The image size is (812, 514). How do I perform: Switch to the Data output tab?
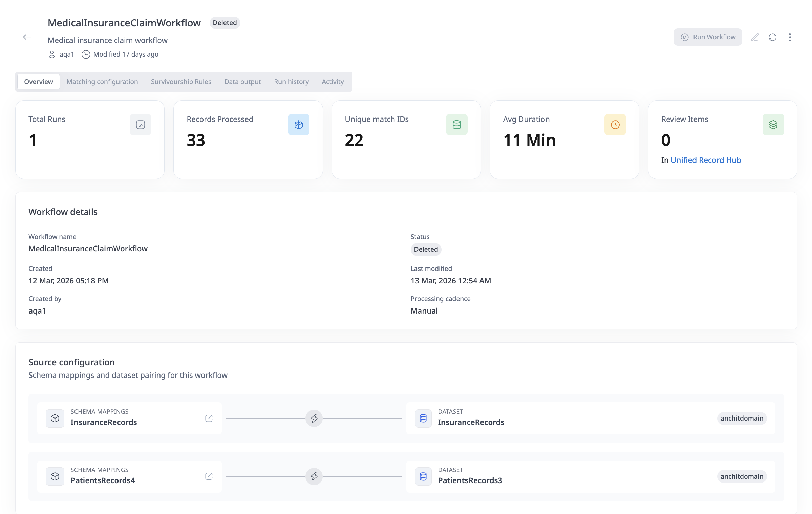click(x=242, y=82)
